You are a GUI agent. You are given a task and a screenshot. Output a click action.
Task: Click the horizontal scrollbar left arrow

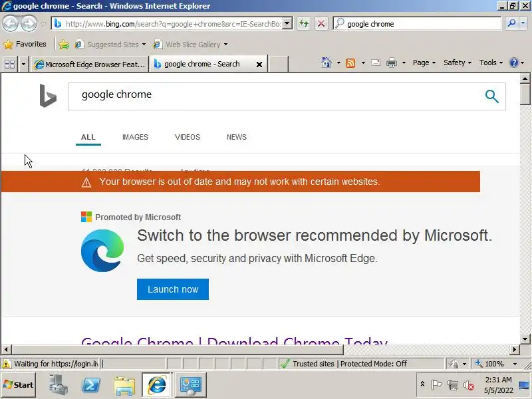pos(6,349)
